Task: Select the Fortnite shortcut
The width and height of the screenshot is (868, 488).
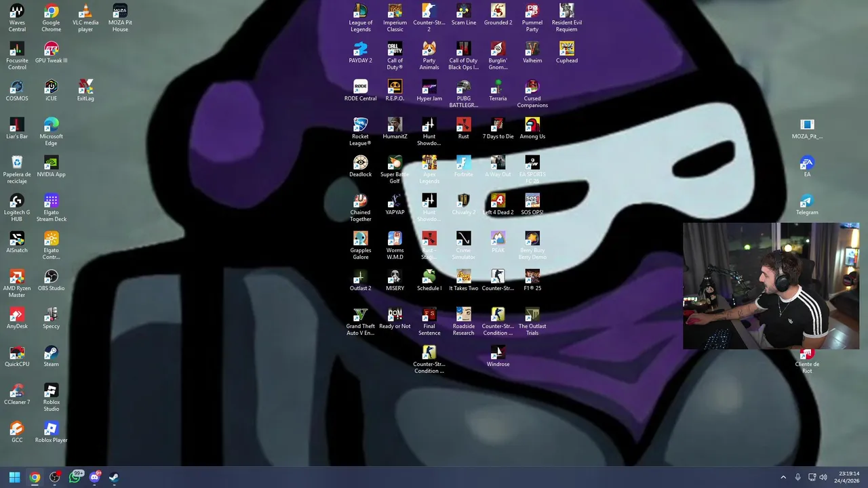Action: (464, 167)
